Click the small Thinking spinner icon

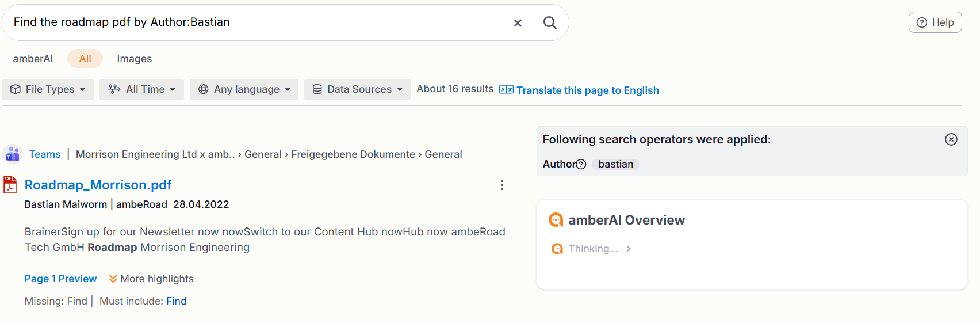[x=557, y=249]
